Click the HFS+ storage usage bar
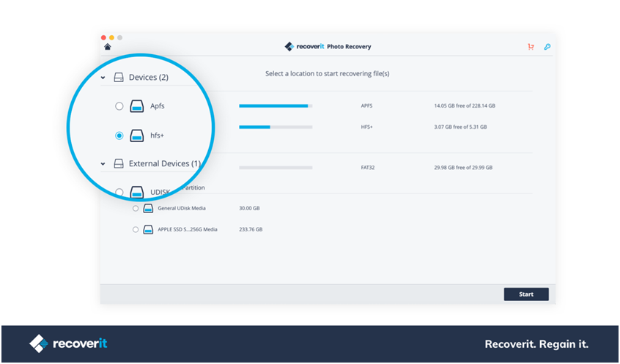This screenshot has width=620, height=364. coord(276,127)
